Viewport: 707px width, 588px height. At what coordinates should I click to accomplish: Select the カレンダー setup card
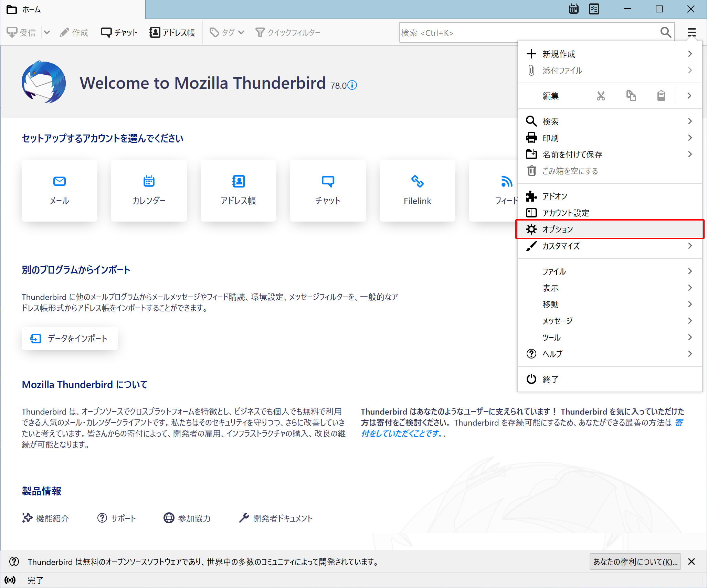click(149, 191)
